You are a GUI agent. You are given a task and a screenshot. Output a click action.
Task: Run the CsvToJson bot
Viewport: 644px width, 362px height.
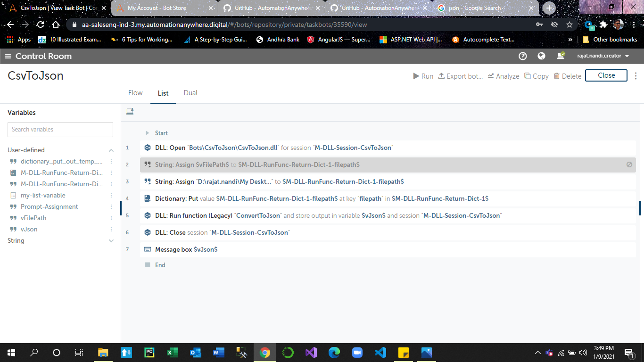(x=423, y=76)
